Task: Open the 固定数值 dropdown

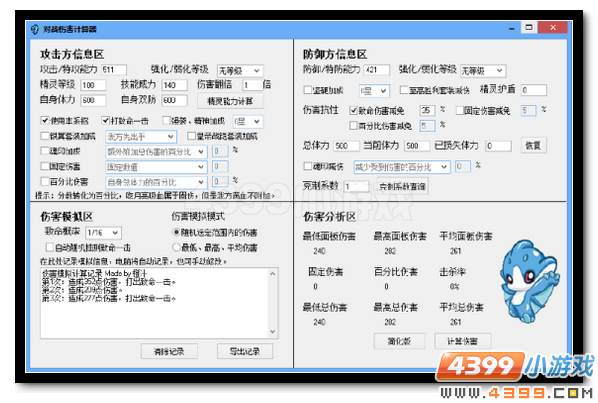Action: (x=156, y=167)
